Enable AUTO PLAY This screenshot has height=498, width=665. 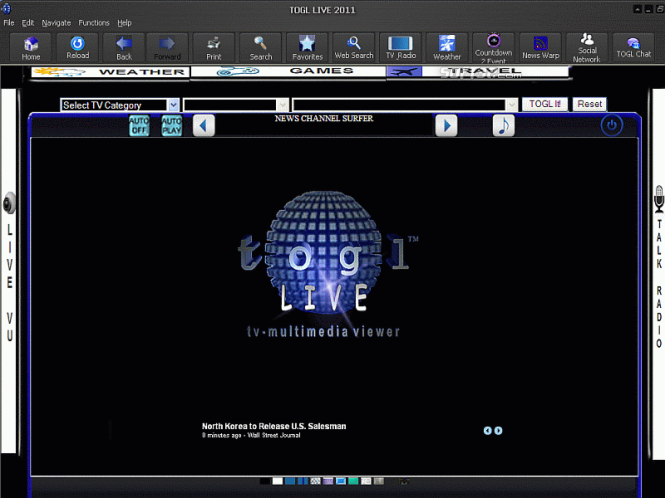click(x=171, y=126)
